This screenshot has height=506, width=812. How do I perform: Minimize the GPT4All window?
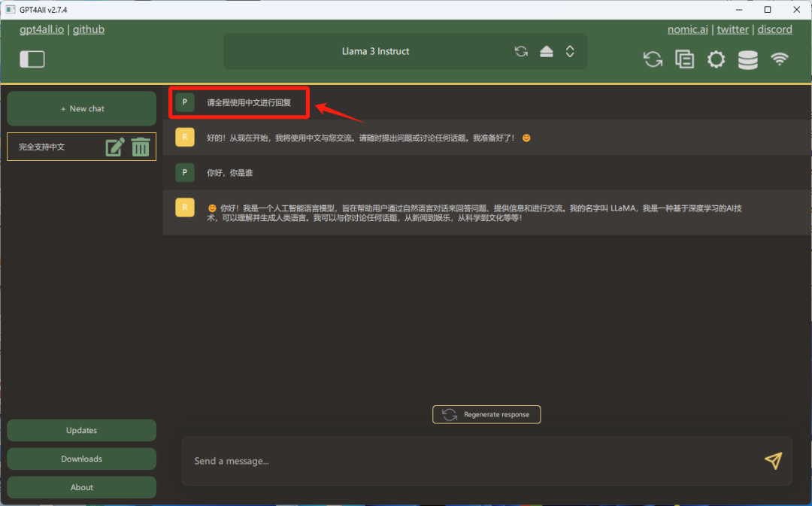[x=739, y=10]
